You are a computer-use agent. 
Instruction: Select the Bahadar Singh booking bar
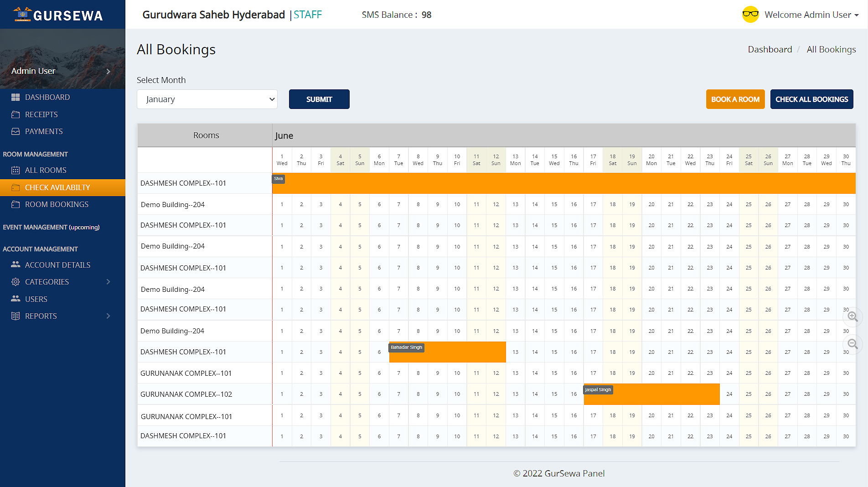[x=447, y=352]
